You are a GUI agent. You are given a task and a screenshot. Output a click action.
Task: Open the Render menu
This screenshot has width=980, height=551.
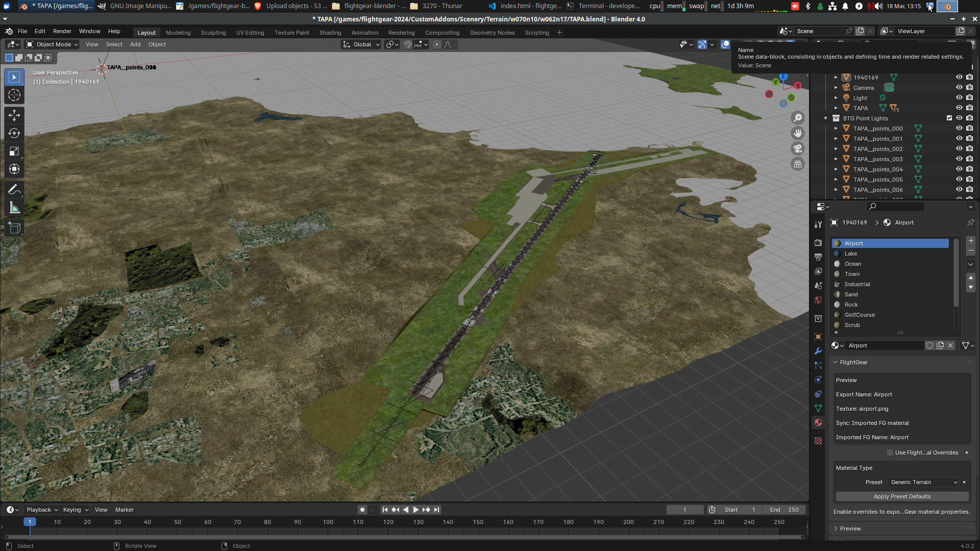coord(62,31)
